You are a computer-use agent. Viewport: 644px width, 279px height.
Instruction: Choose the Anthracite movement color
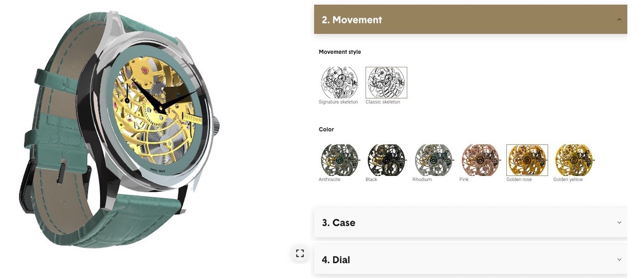[340, 160]
